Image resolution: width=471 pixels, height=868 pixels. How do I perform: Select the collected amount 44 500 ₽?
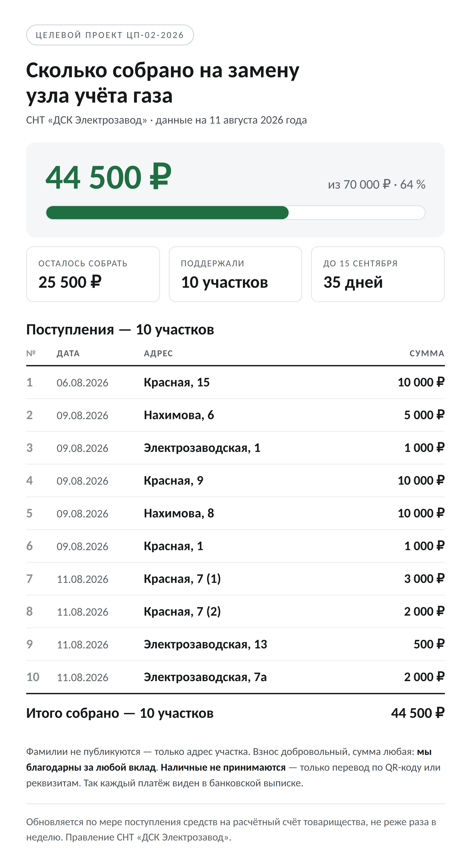[108, 177]
